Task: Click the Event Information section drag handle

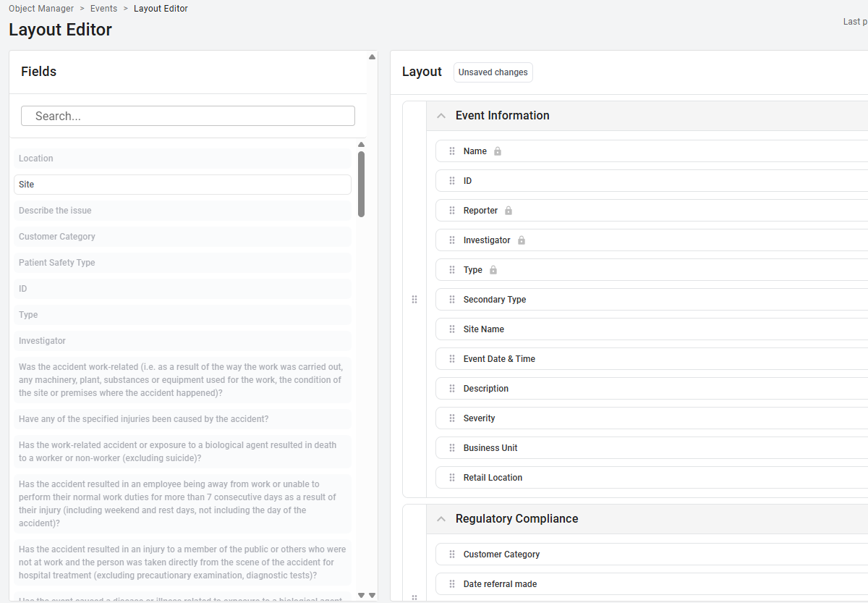Action: pyautogui.click(x=414, y=300)
